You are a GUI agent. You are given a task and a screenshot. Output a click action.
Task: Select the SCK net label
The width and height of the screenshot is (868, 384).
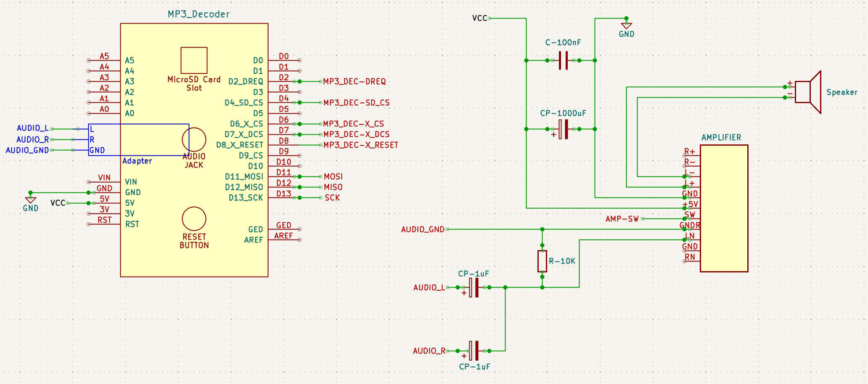[332, 197]
